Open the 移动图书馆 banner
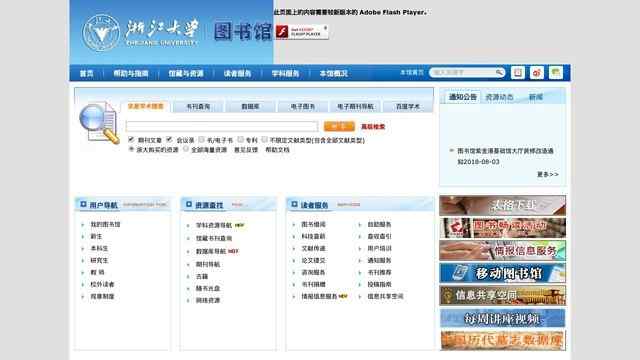The image size is (640, 360). tap(502, 273)
